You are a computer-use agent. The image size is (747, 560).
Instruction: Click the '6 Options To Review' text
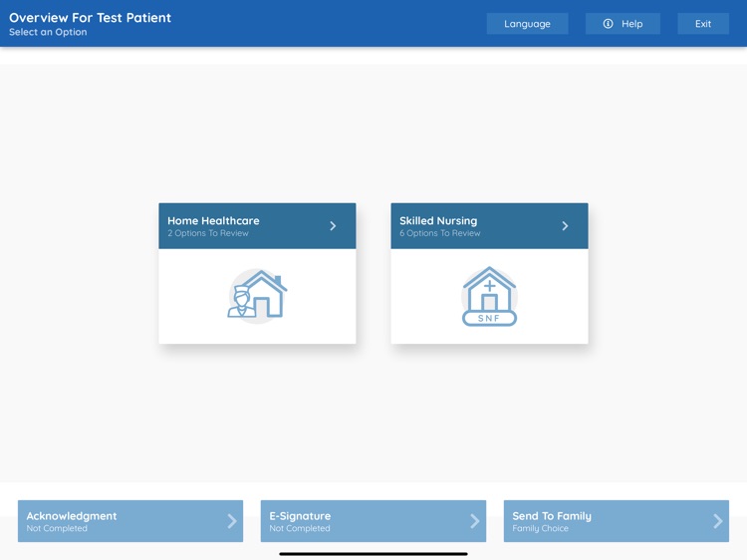[x=439, y=233]
